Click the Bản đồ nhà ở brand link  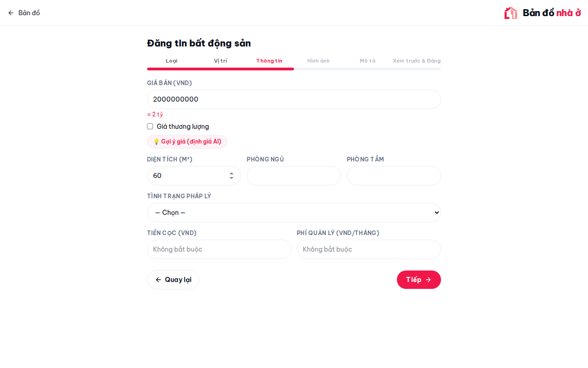coord(543,13)
